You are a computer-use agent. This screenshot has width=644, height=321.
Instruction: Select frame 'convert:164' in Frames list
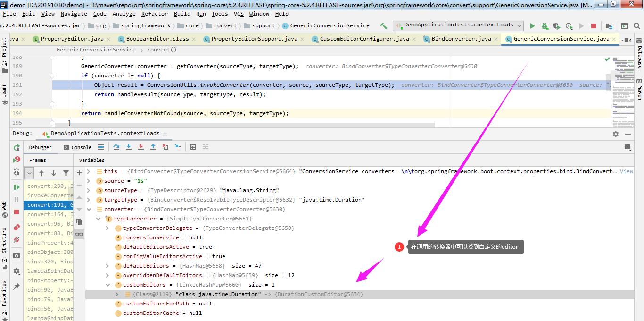coord(48,214)
